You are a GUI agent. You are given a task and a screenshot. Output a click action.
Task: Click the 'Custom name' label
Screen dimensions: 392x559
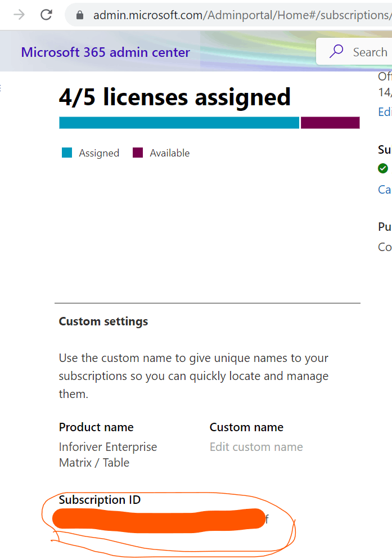[246, 427]
